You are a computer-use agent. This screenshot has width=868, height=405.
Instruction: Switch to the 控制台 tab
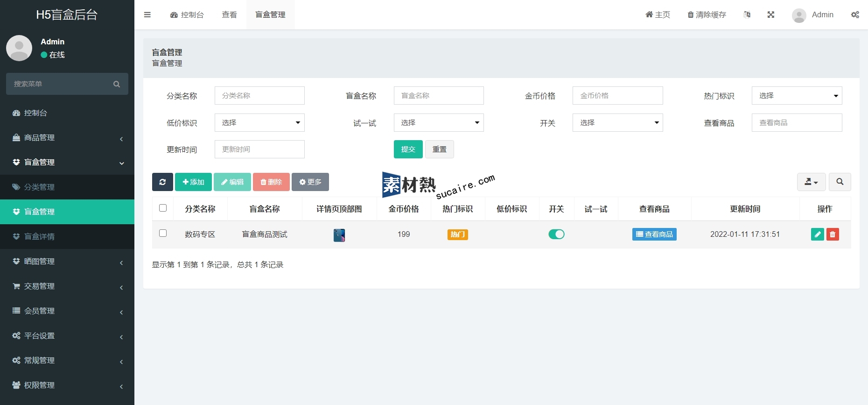[x=187, y=14]
